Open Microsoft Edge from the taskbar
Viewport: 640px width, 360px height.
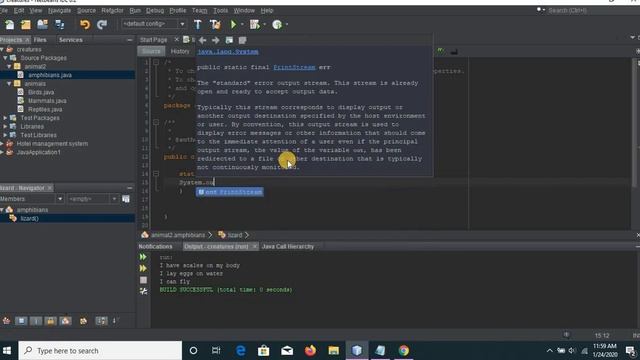pyautogui.click(x=241, y=351)
